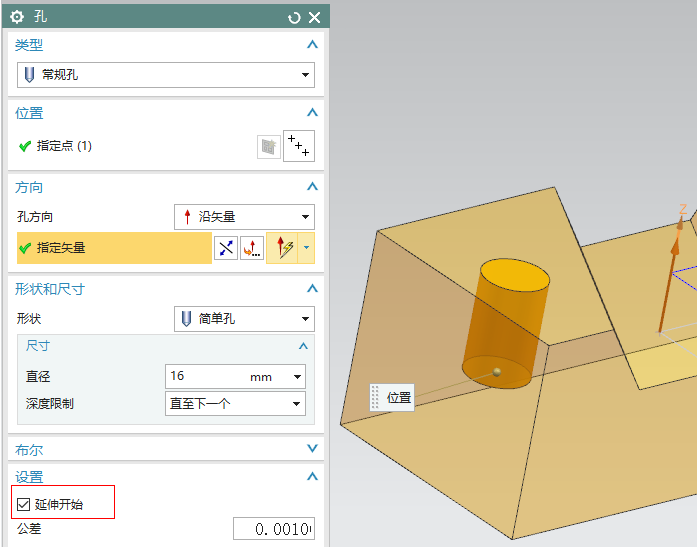Open the sketch section icon
Screen dimensions: 697x548
point(268,147)
